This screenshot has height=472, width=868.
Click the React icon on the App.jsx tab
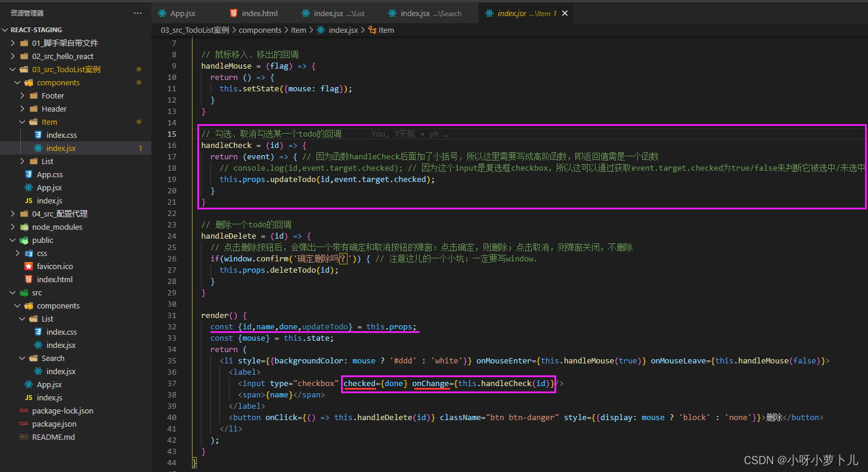coord(162,12)
